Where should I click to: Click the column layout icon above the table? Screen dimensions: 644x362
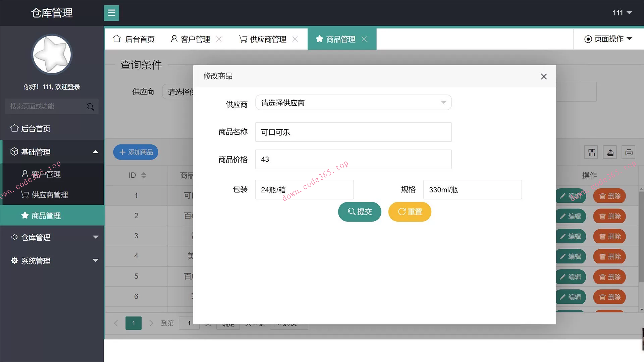point(591,152)
